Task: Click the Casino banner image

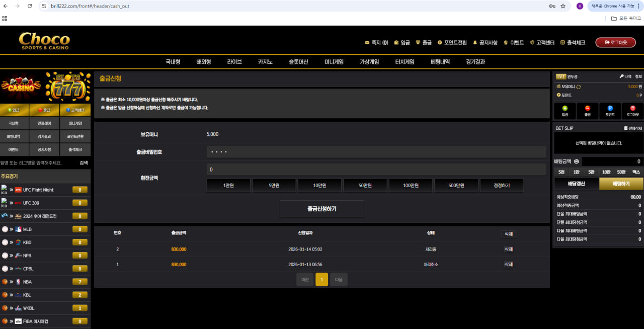Action: [x=21, y=86]
